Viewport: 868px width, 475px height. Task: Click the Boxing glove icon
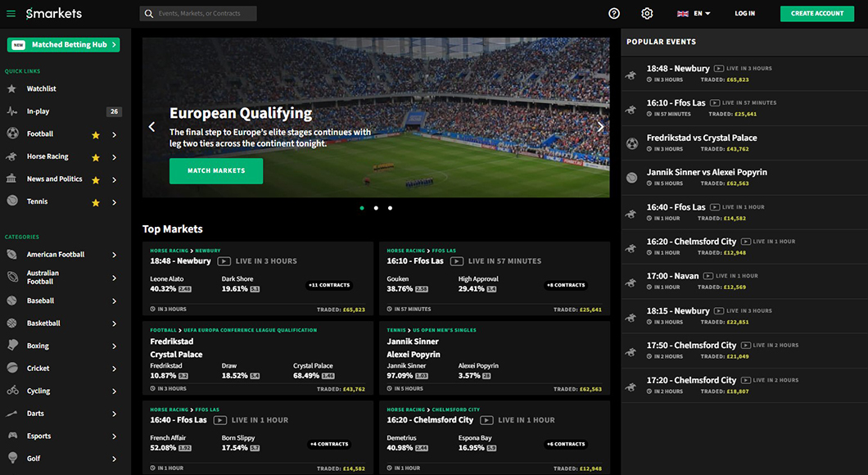pos(13,345)
